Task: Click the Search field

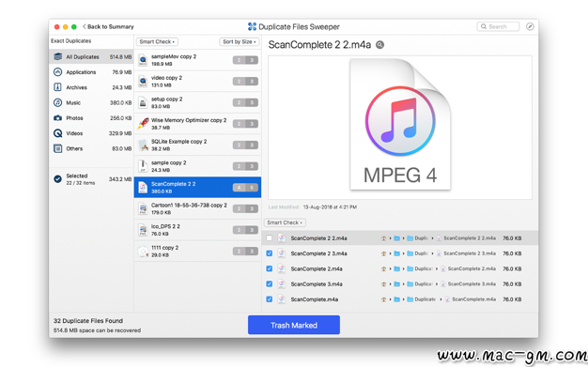Action: [x=498, y=26]
